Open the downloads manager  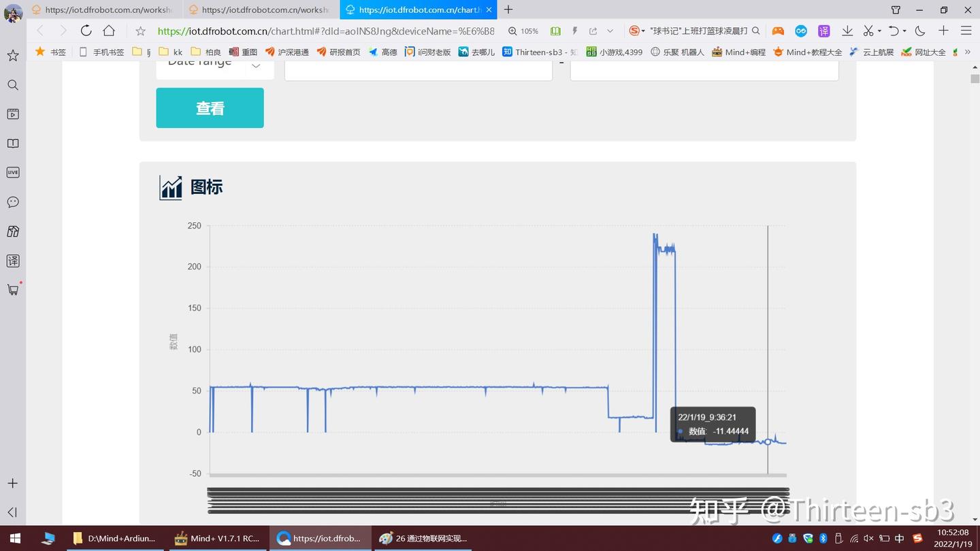coord(847,31)
